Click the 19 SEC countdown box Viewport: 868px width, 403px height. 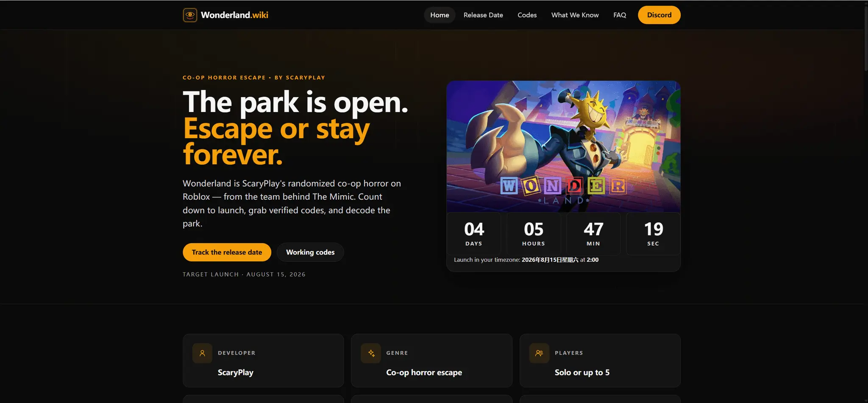click(x=653, y=234)
